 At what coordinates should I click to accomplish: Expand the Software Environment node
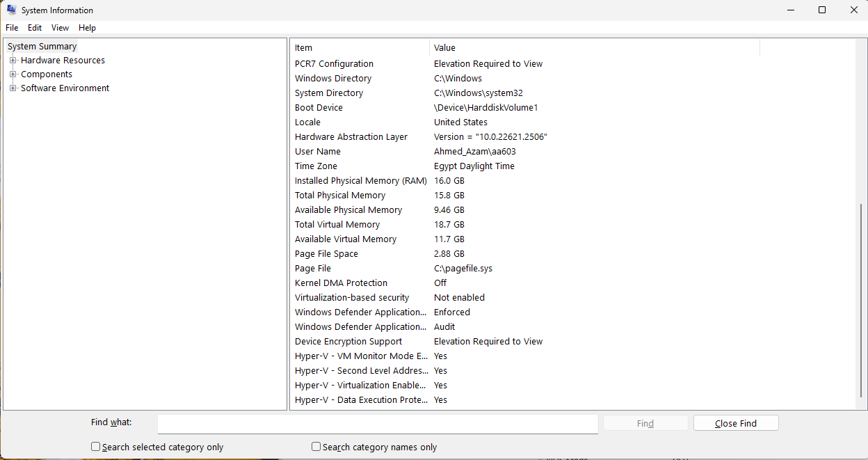13,88
